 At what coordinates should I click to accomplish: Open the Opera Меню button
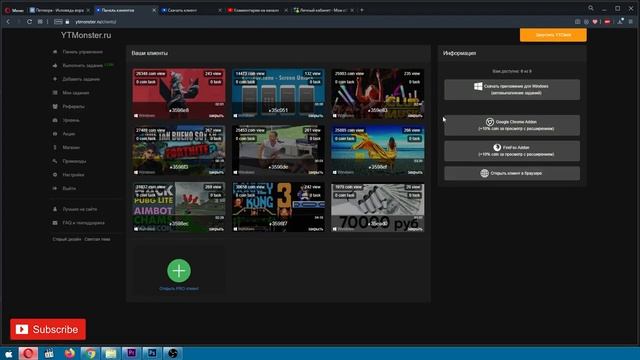14,10
